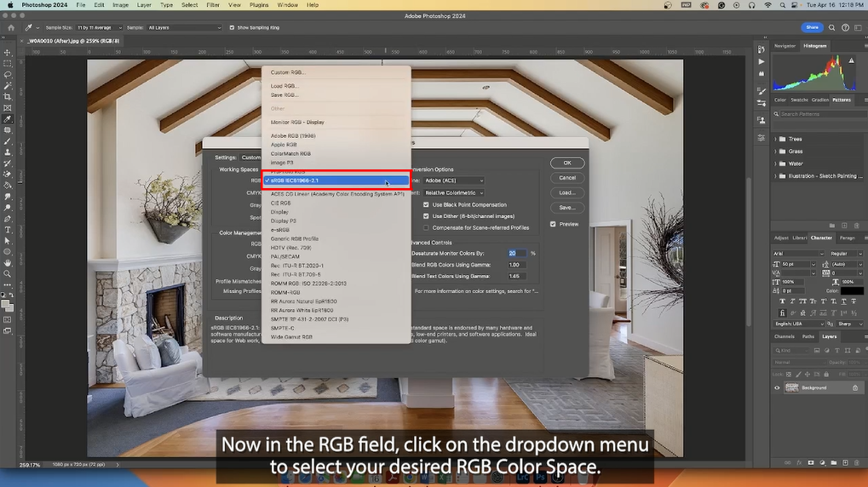Toggle Show Sampling Ring checkbox

pyautogui.click(x=232, y=27)
